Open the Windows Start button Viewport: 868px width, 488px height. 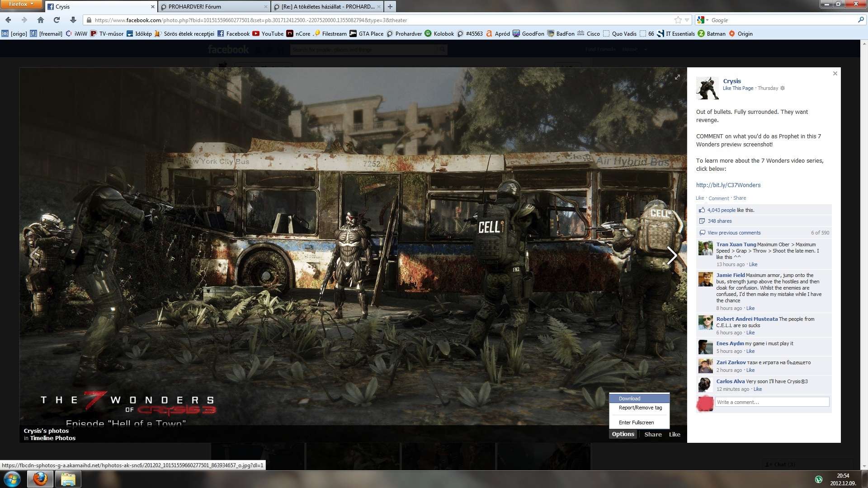click(12, 479)
